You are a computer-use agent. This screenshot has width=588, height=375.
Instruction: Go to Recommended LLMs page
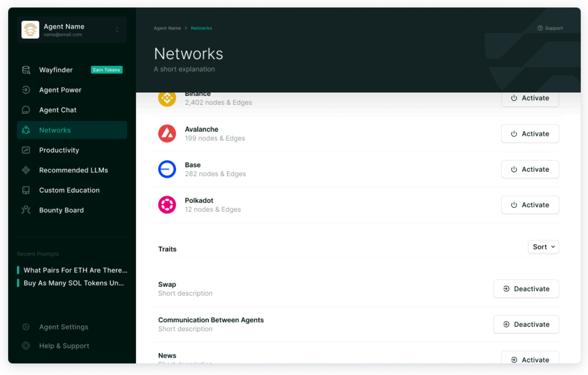click(x=73, y=170)
